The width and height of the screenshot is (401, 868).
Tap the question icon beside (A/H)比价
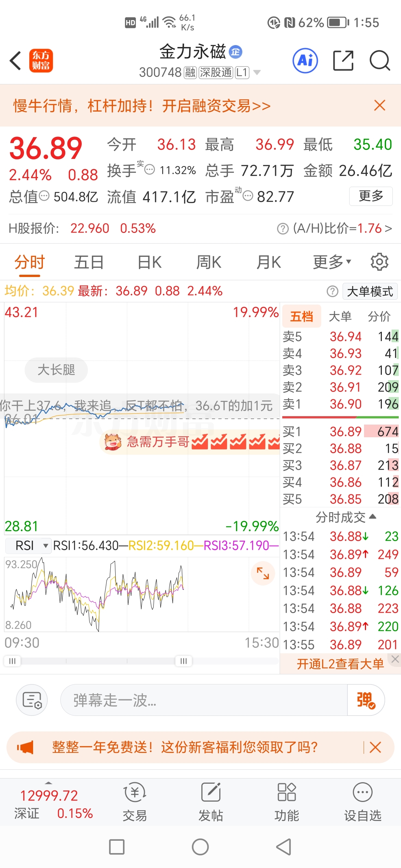coord(283,229)
